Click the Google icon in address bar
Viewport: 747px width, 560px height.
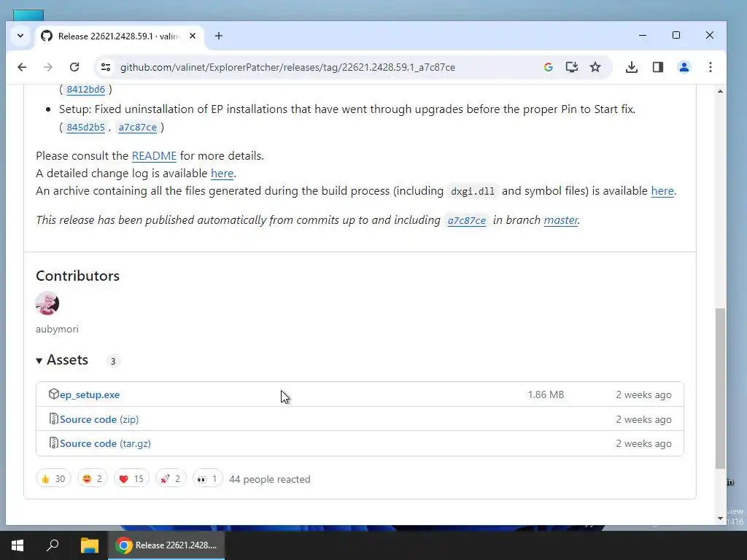(x=549, y=67)
